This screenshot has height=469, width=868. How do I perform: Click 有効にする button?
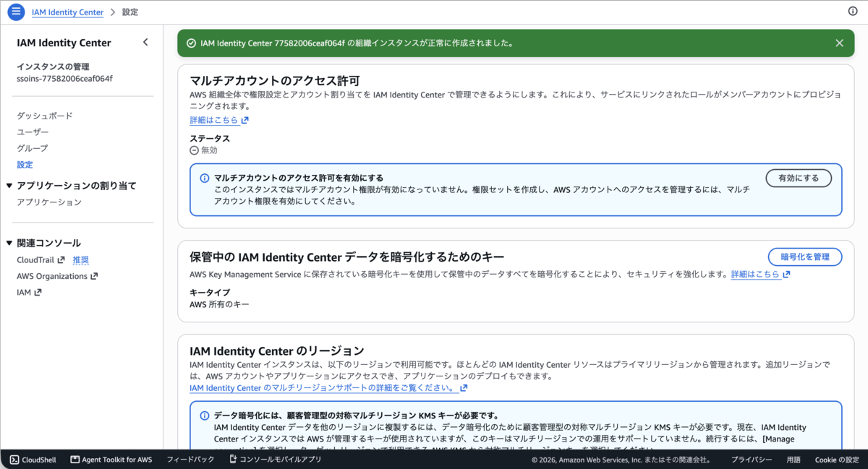799,178
